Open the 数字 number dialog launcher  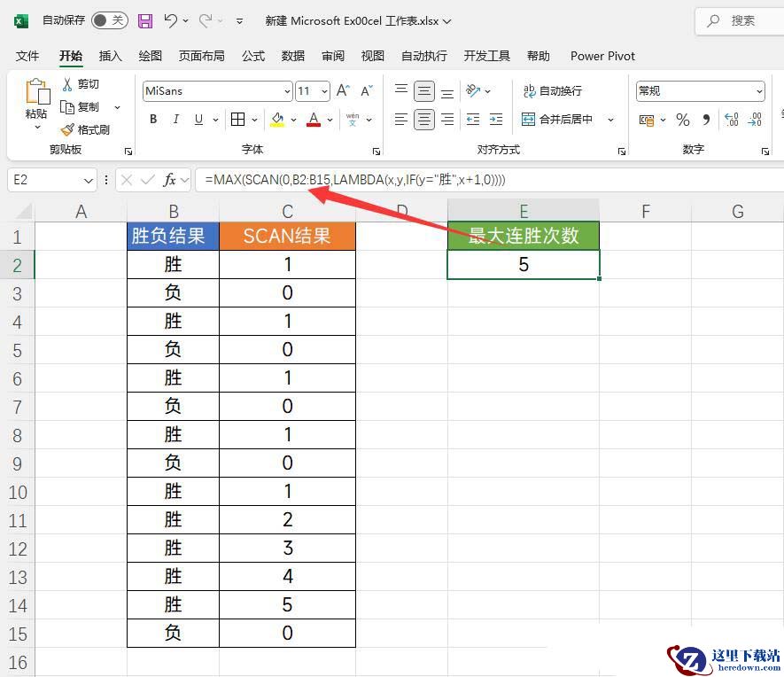pos(765,151)
